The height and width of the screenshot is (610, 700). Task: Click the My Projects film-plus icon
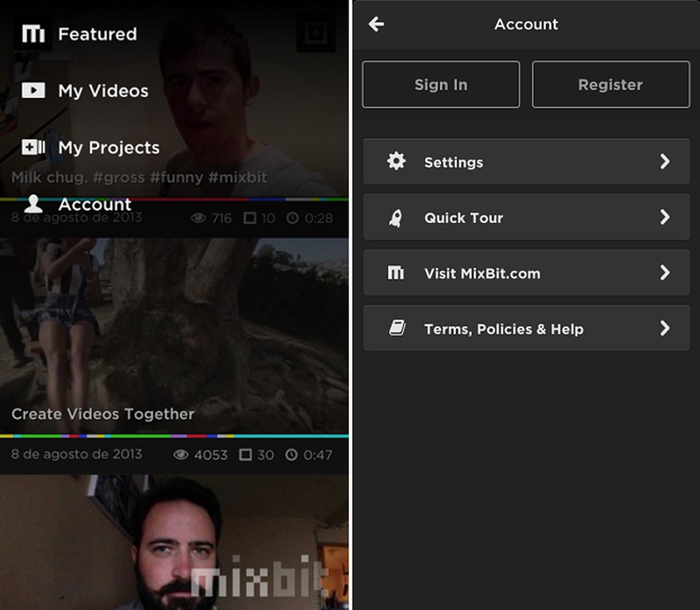click(33, 147)
